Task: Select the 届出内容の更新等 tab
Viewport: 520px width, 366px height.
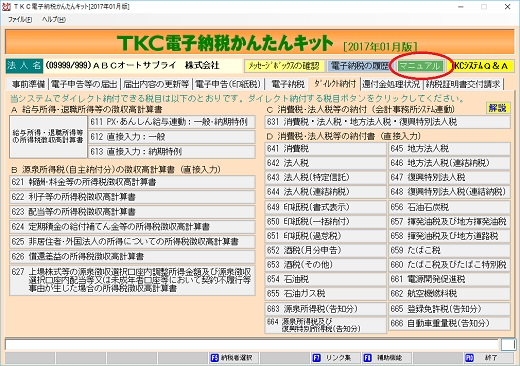Action: pos(156,84)
